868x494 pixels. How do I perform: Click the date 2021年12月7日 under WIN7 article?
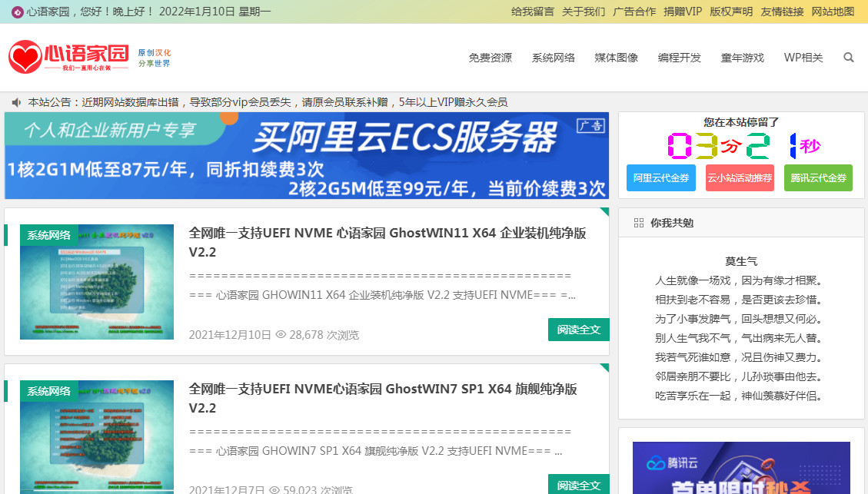(x=226, y=489)
